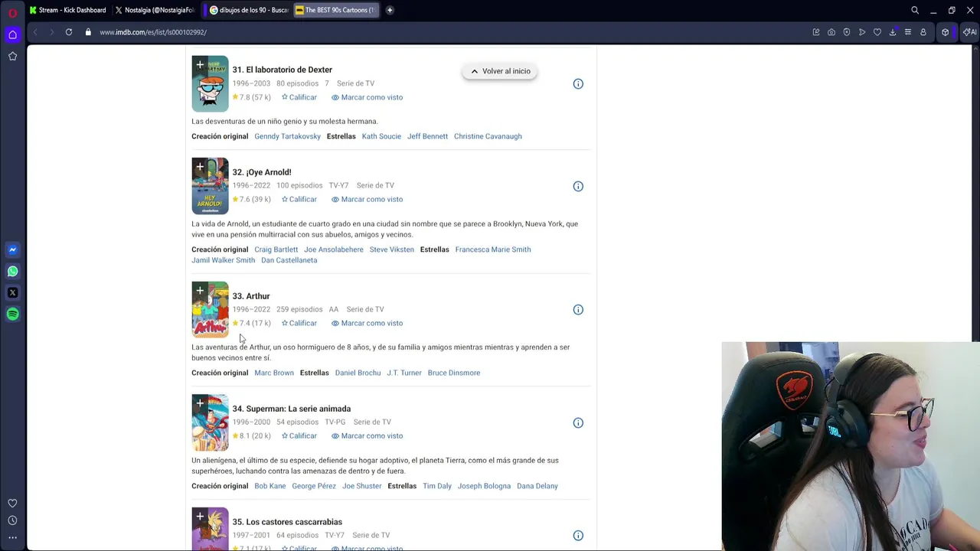Open Spotify in the Opera sidebar
980x551 pixels.
[x=12, y=314]
